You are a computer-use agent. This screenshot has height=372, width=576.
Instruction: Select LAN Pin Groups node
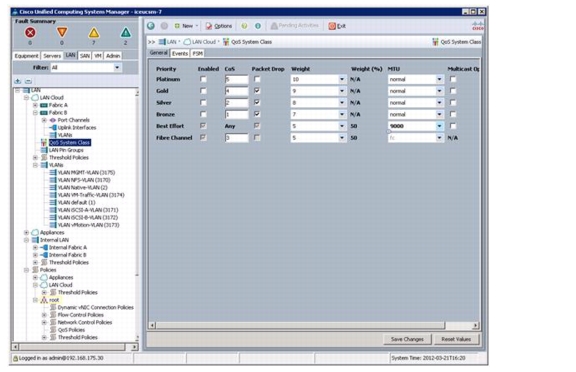coord(66,150)
